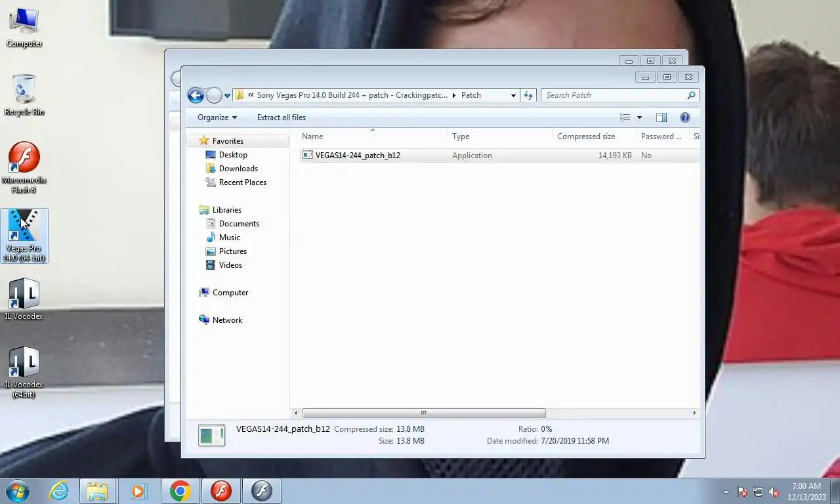Click the folder icon in address bar
This screenshot has width=840, height=504.
[x=240, y=95]
